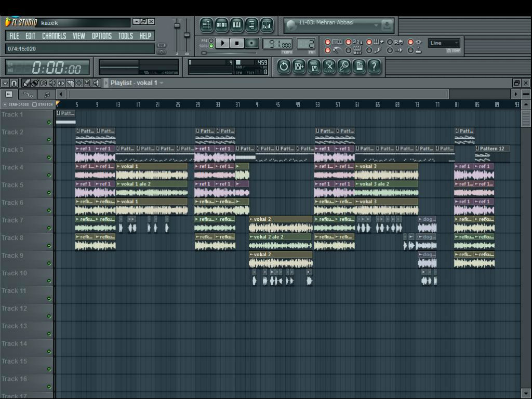This screenshot has width=532, height=399.
Task: Toggle mute dot on Track 4
Action: click(49, 175)
